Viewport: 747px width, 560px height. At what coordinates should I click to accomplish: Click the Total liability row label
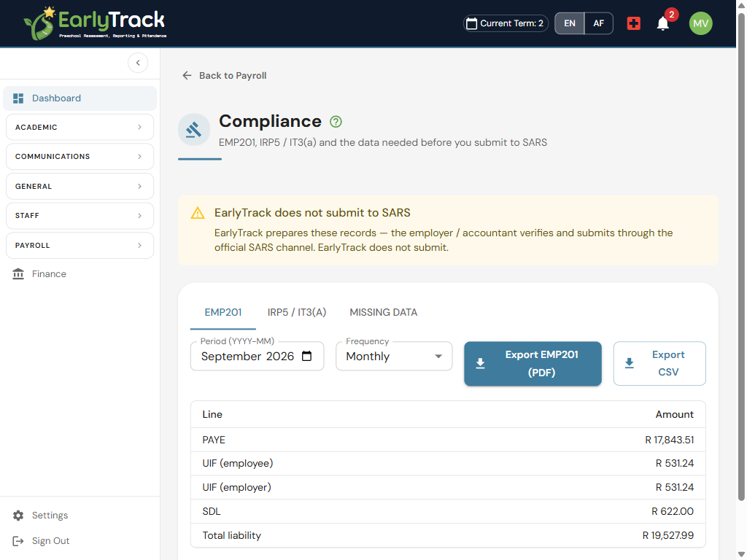coord(231,536)
